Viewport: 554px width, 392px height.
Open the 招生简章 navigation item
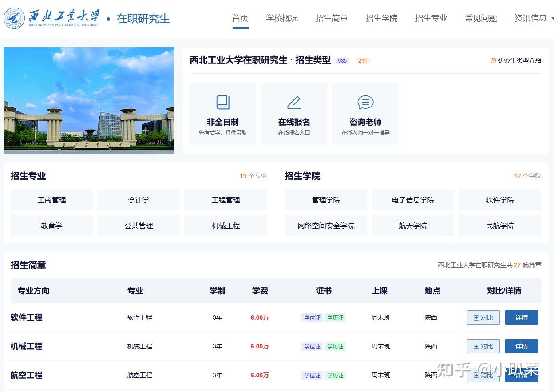(x=332, y=18)
